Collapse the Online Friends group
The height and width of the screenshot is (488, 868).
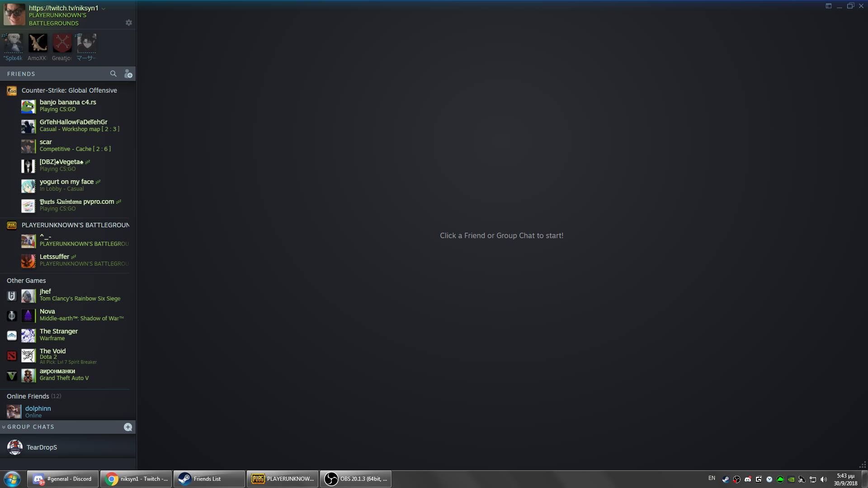[x=28, y=396]
